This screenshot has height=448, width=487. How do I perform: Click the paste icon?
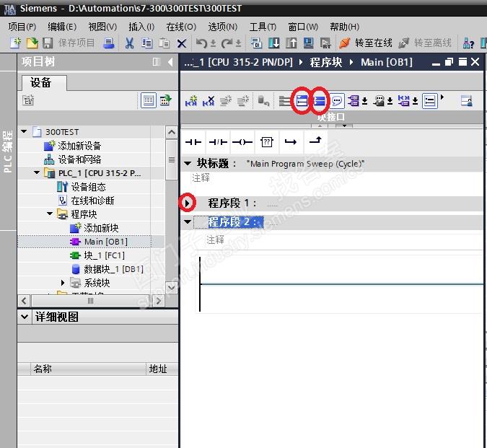[164, 43]
